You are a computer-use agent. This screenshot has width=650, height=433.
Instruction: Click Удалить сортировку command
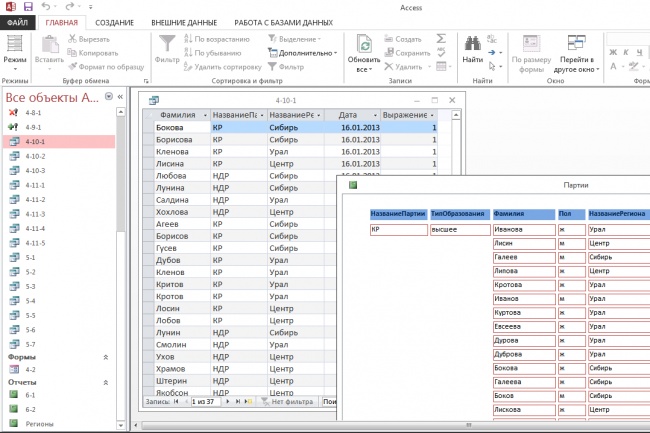pyautogui.click(x=223, y=67)
